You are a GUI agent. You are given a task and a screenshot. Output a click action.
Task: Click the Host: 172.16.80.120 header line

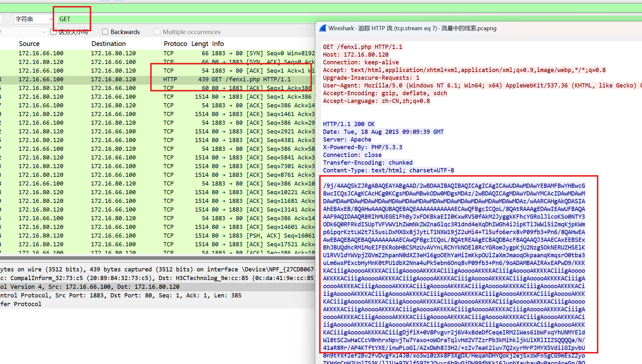[356, 55]
